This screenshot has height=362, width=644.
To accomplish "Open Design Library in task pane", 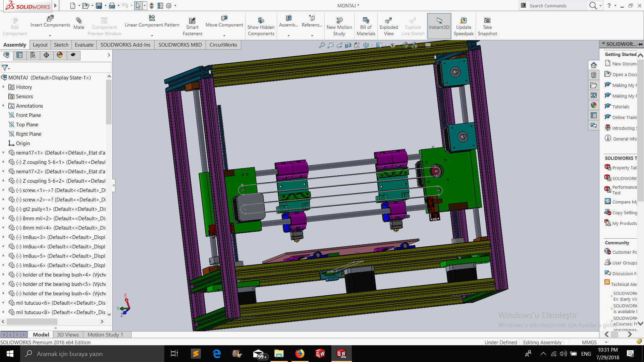I will [594, 75].
